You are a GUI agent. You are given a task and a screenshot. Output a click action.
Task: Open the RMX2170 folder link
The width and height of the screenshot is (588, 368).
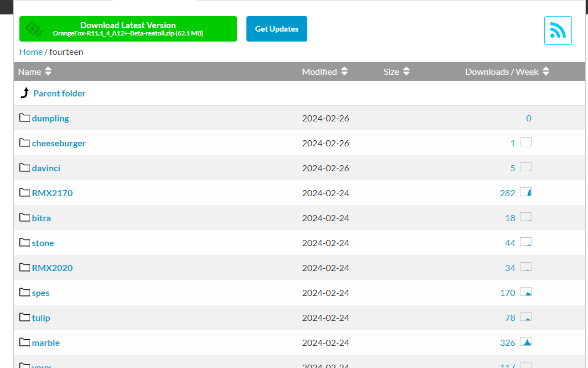click(x=52, y=193)
